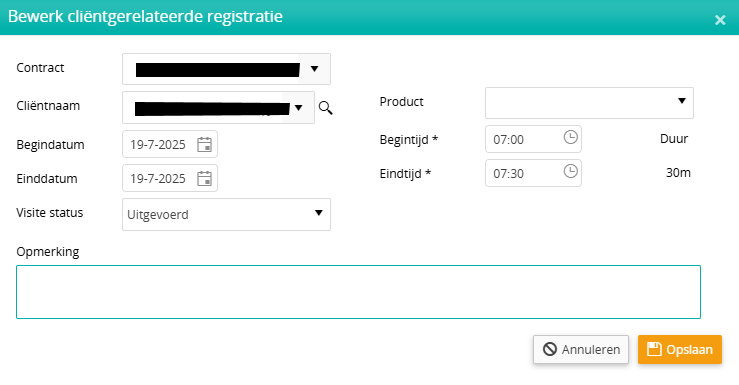739x385 pixels.
Task: Expand the Cliëntnaam dropdown arrow
Action: coord(298,108)
